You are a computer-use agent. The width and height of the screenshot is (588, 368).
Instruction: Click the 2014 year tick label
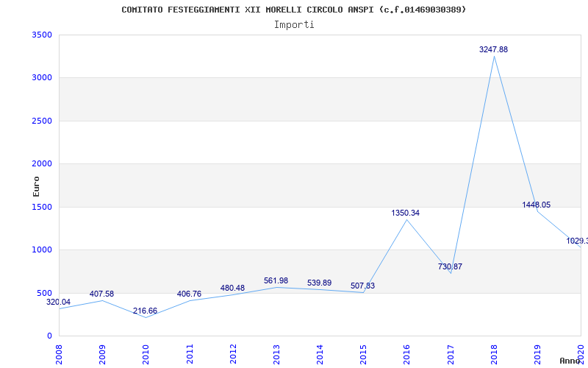[x=320, y=354]
